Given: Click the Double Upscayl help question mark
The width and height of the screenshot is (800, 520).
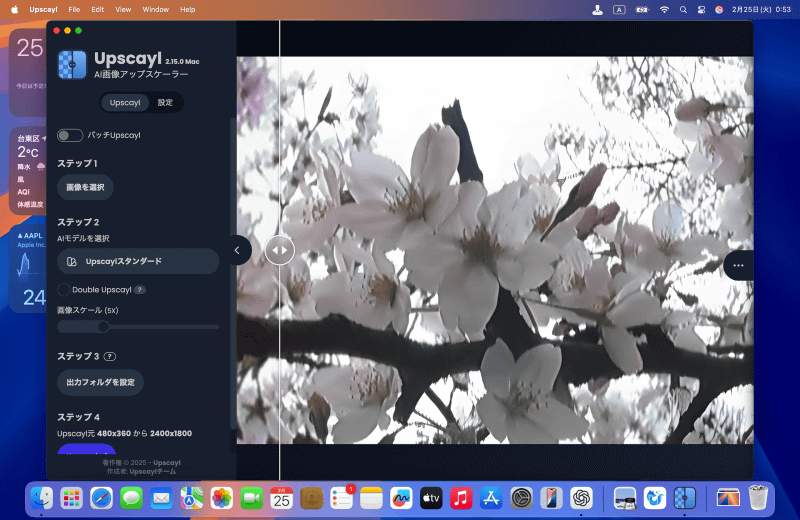Looking at the screenshot, I should [x=139, y=290].
